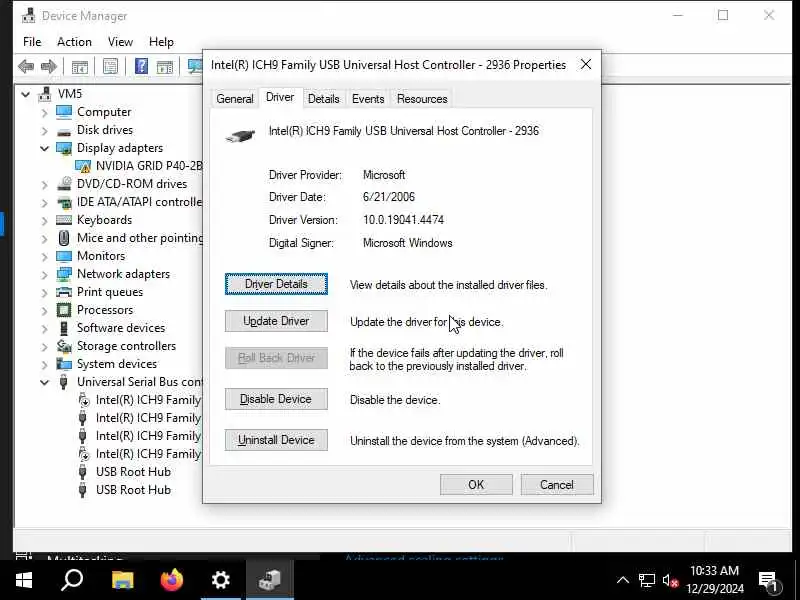Click the Uninstall Device button
800x600 pixels.
pyautogui.click(x=276, y=440)
